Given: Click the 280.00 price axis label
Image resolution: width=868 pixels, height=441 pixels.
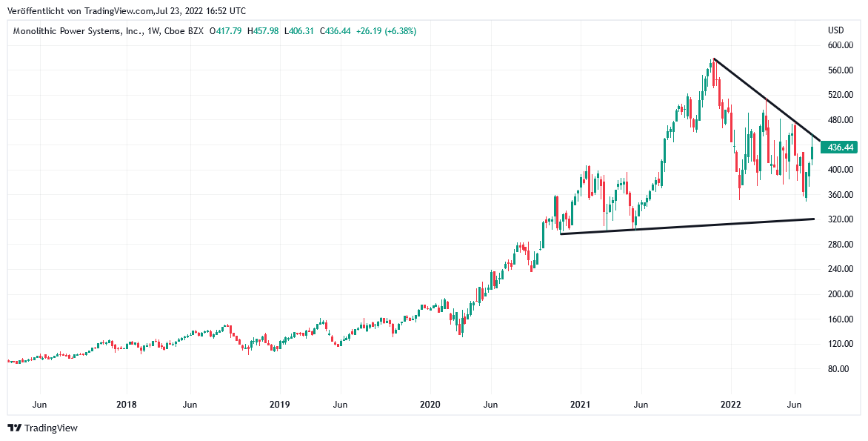Looking at the screenshot, I should click(839, 245).
